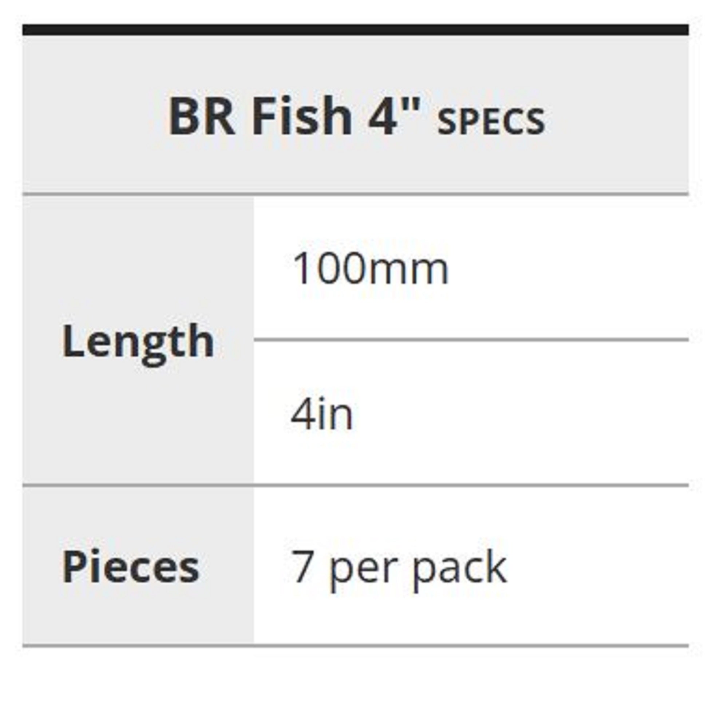This screenshot has height=713, width=728.
Task: Click the word "Fish" in the title
Action: [302, 116]
